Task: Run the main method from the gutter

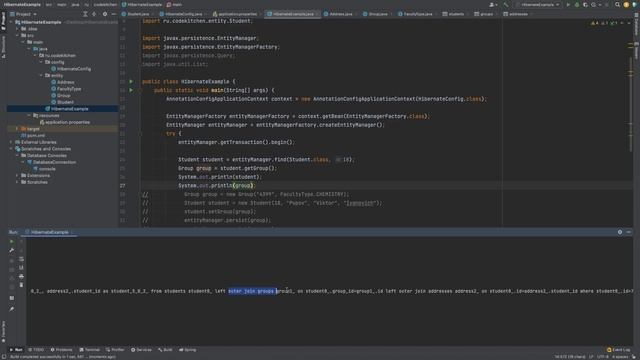Action: click(131, 90)
